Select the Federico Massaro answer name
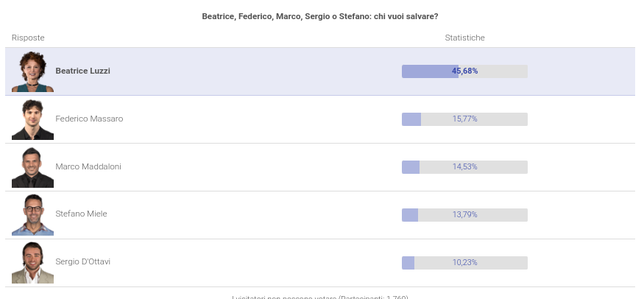 [89, 119]
